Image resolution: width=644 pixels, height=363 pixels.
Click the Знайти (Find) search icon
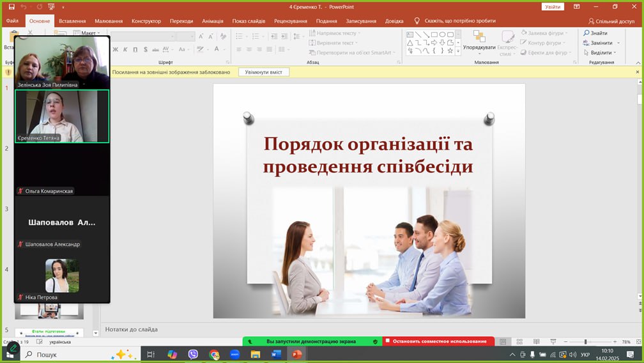586,33
